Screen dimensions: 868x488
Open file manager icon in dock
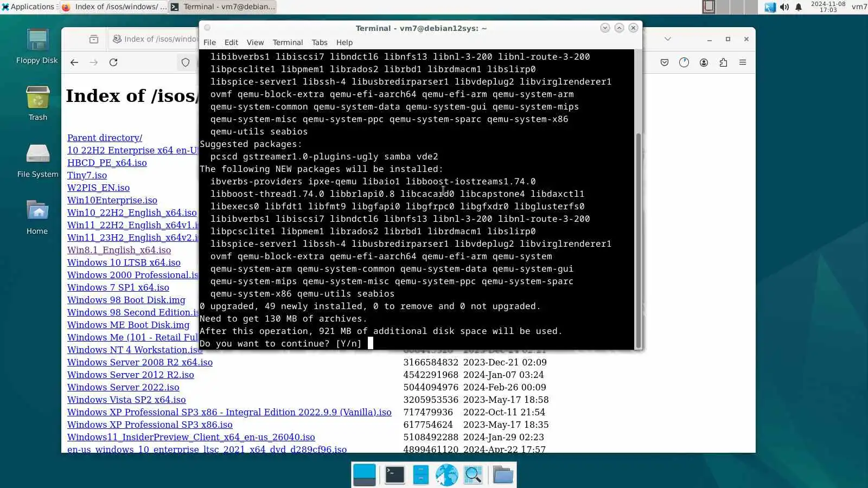420,475
